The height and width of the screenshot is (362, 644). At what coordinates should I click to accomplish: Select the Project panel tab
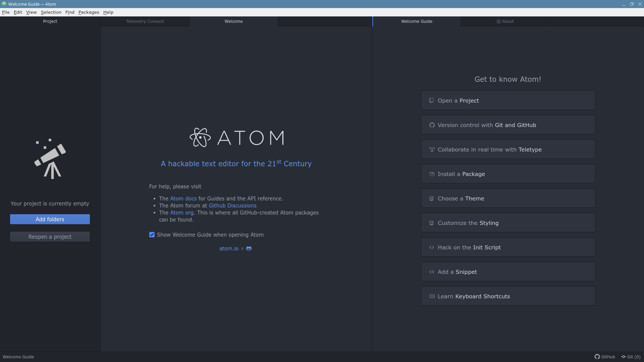pyautogui.click(x=50, y=21)
